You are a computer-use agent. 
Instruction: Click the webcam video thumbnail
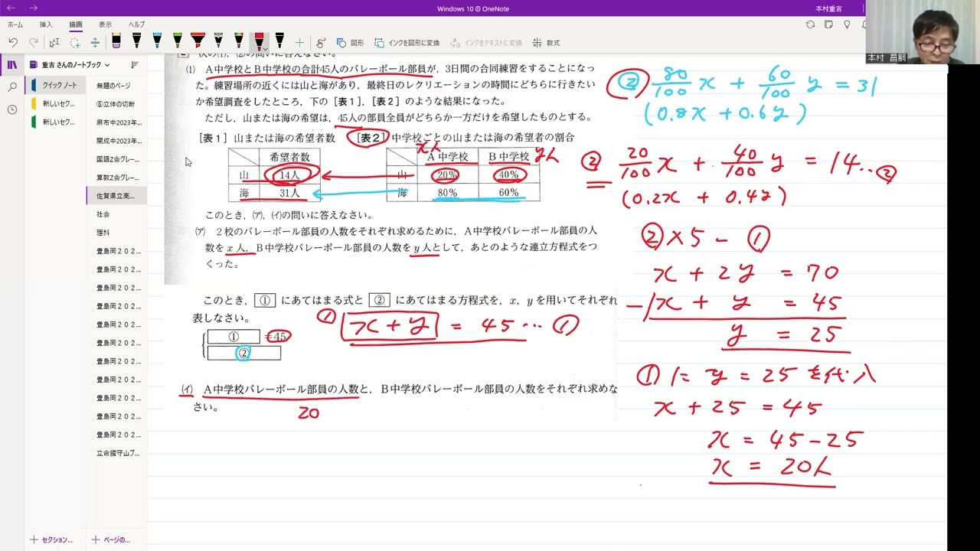[923, 32]
